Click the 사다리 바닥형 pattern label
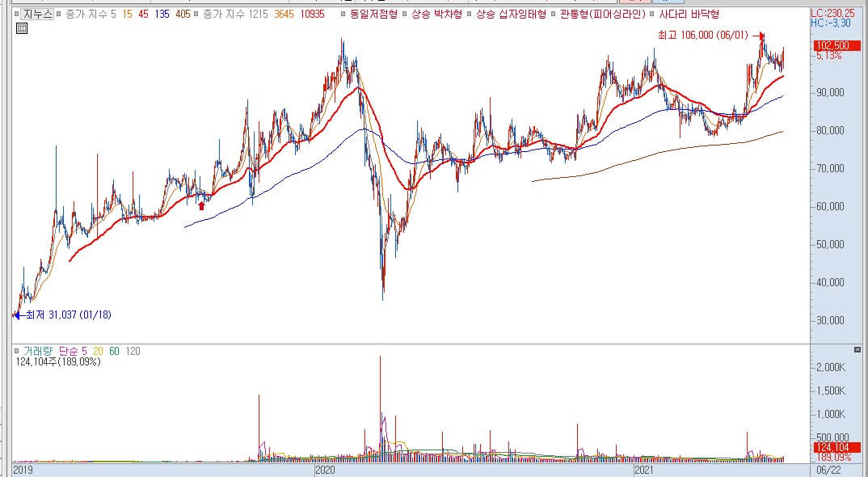 [x=689, y=15]
